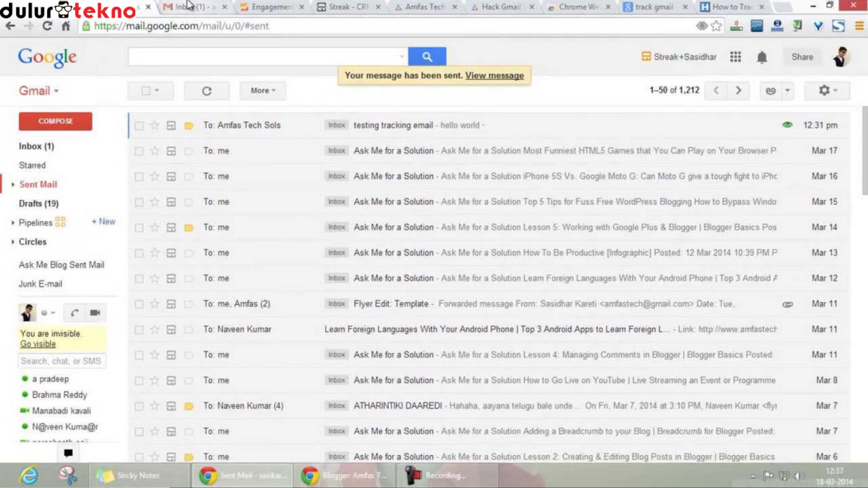The width and height of the screenshot is (868, 488).
Task: Click the Chrome reload page button
Action: [47, 26]
